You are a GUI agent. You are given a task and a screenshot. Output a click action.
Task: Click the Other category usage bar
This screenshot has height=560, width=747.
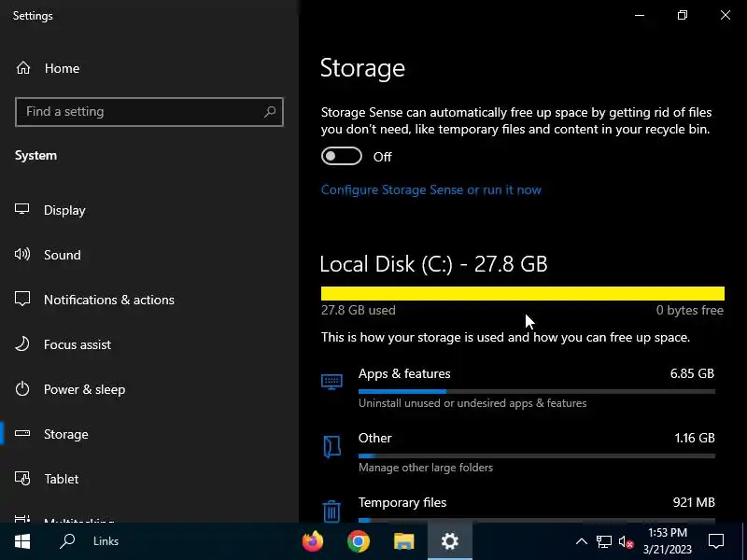pos(536,455)
